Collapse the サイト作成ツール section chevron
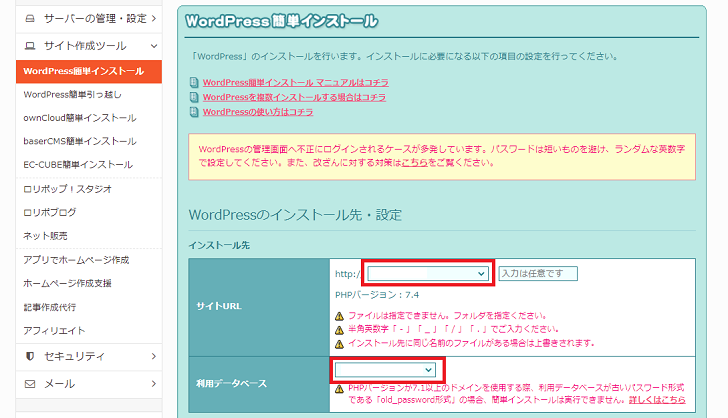Screen dimensions: 728x418 click(154, 46)
